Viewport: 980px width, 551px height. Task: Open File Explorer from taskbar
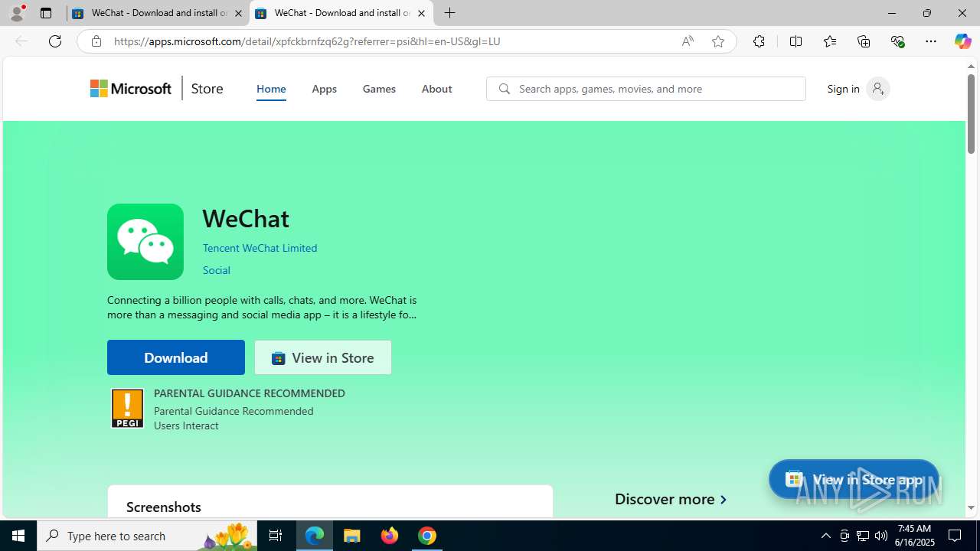click(x=352, y=536)
